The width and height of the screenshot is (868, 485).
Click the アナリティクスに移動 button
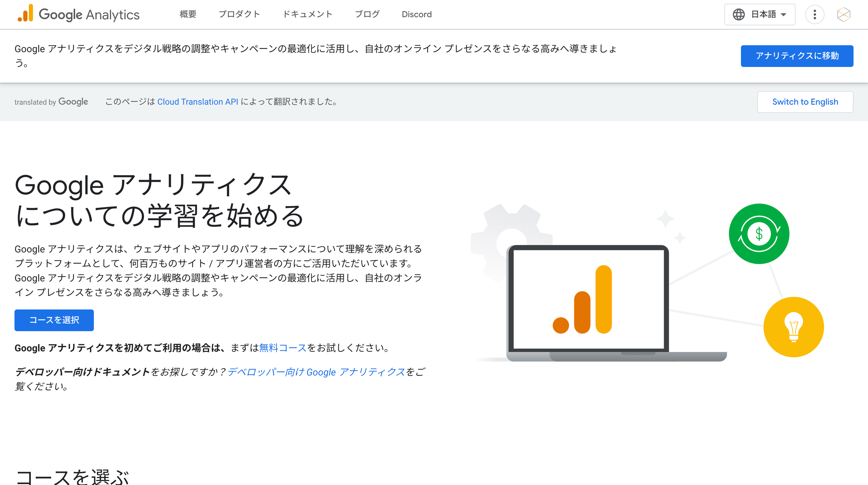tap(797, 56)
